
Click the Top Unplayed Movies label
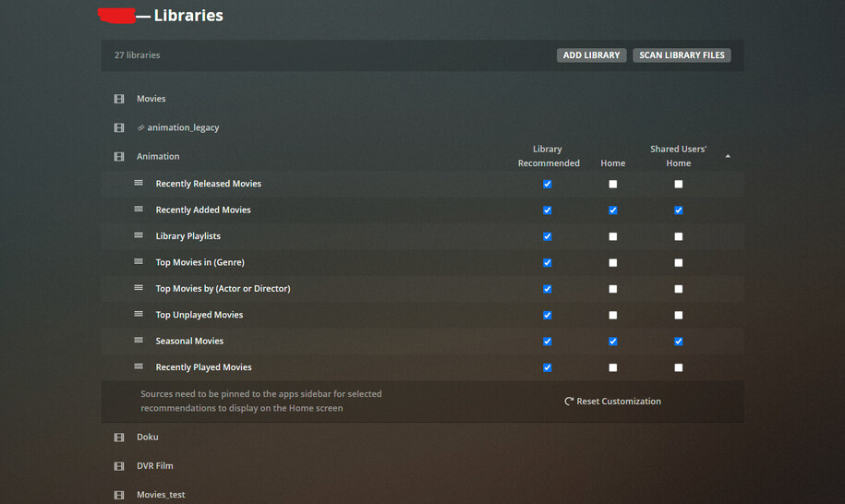199,315
